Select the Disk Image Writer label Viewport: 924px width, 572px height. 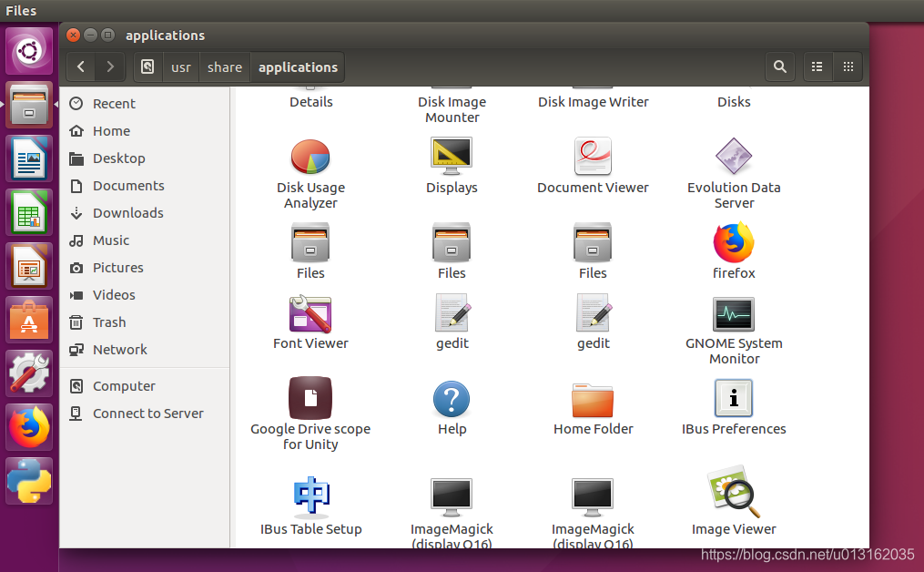point(593,102)
